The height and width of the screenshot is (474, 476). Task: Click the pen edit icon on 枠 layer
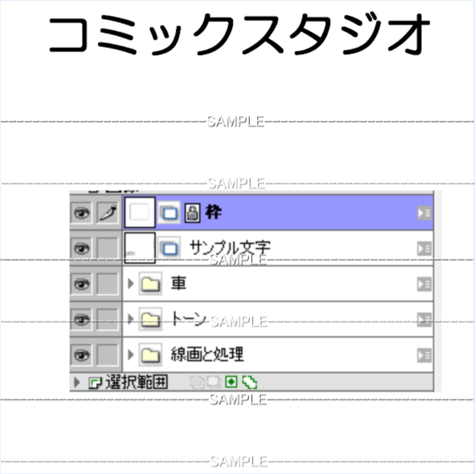[x=107, y=213]
